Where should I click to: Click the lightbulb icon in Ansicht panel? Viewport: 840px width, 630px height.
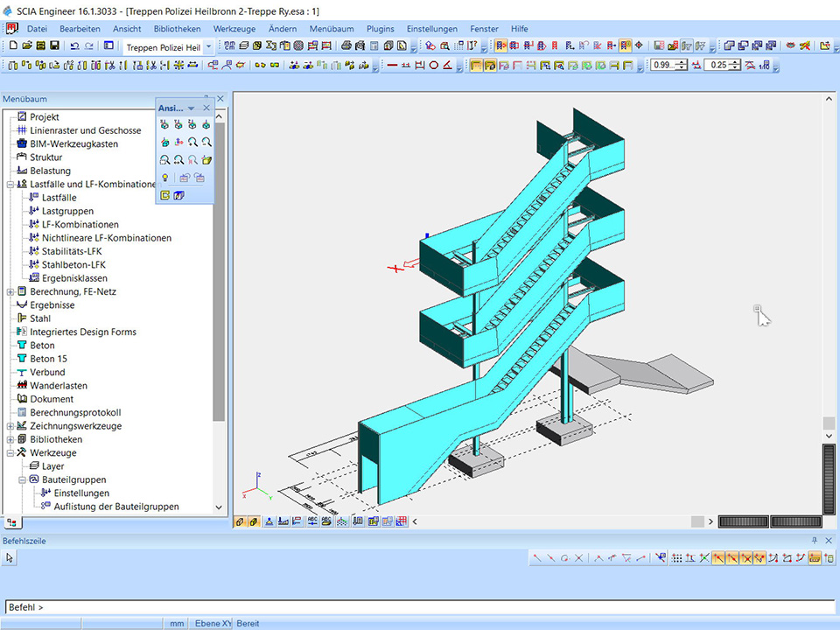tap(164, 178)
